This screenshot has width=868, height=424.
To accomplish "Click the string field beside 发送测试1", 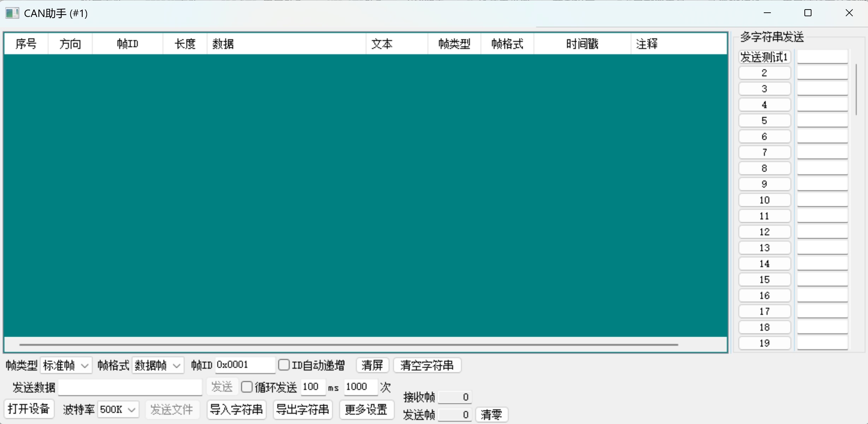I will 822,57.
